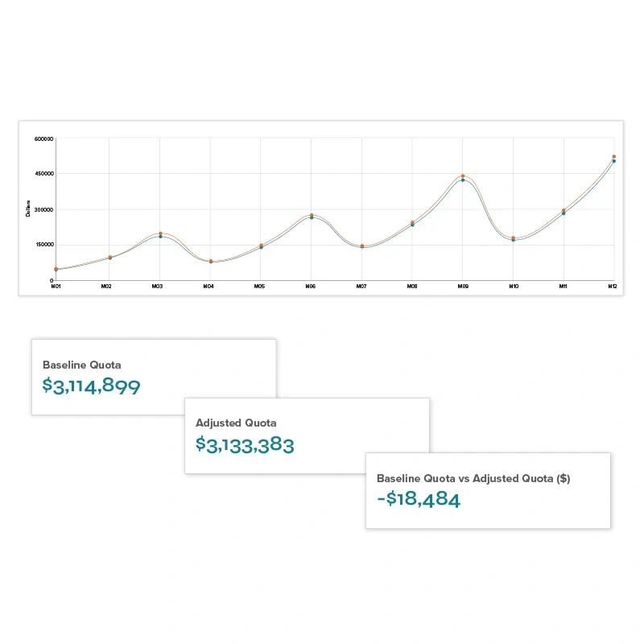Click the M10 x-axis label

(x=514, y=287)
